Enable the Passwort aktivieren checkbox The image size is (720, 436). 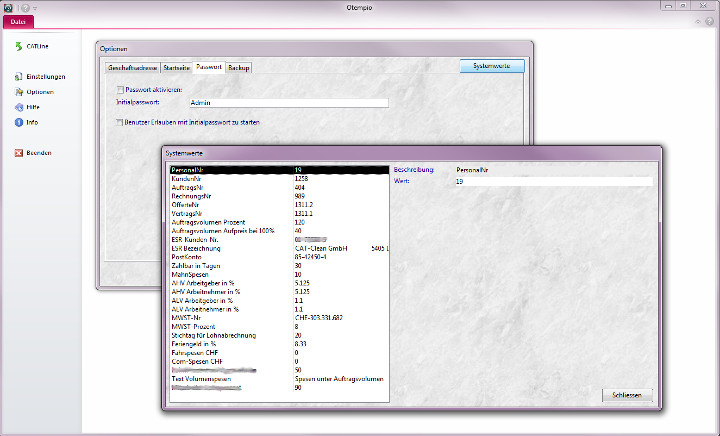click(x=119, y=90)
